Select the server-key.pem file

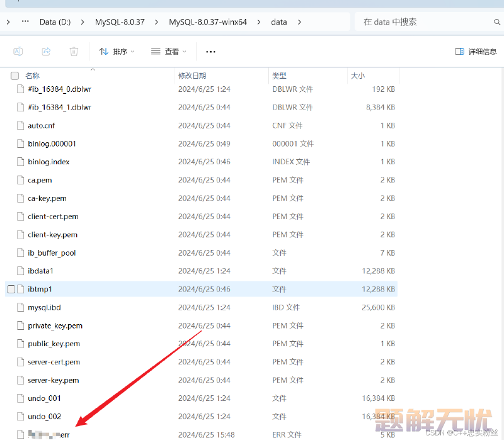pyautogui.click(x=54, y=380)
